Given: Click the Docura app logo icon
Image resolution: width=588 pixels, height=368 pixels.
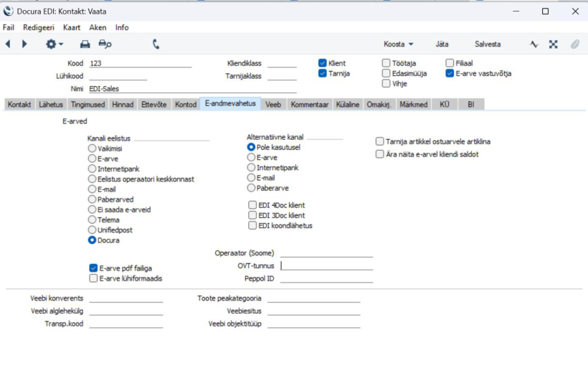Looking at the screenshot, I should click(8, 11).
